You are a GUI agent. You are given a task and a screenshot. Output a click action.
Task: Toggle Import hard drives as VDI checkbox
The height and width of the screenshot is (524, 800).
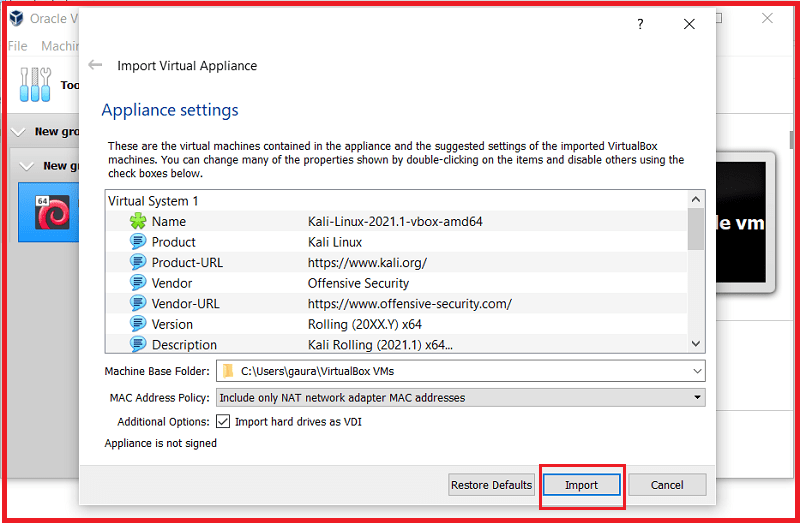[223, 421]
